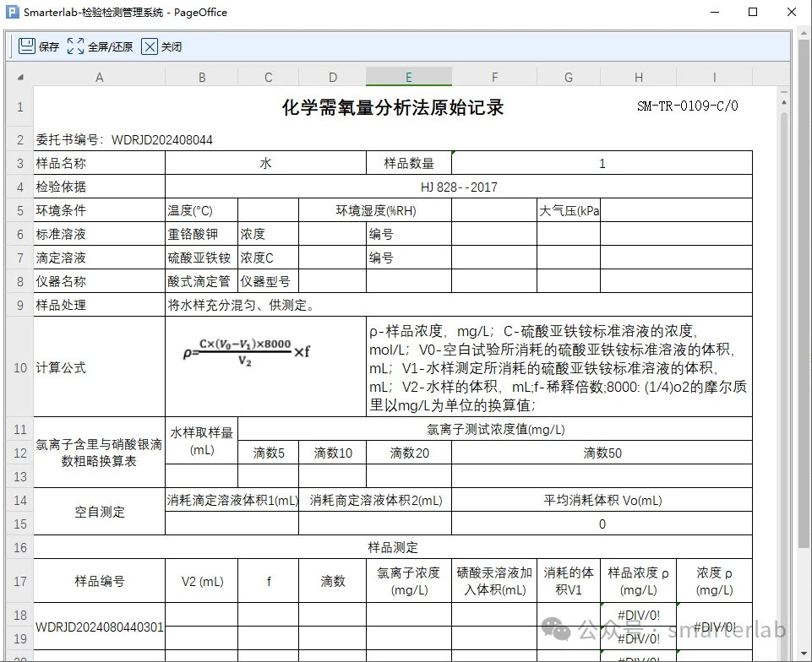812x662 pixels.
Task: Click the empty cell after 环境湿度(%RH)
Action: coord(494,210)
